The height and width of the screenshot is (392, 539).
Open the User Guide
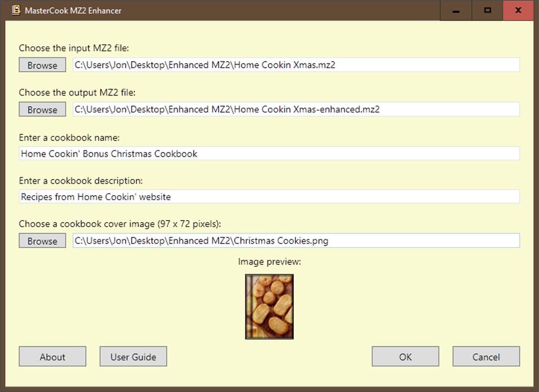tap(133, 356)
